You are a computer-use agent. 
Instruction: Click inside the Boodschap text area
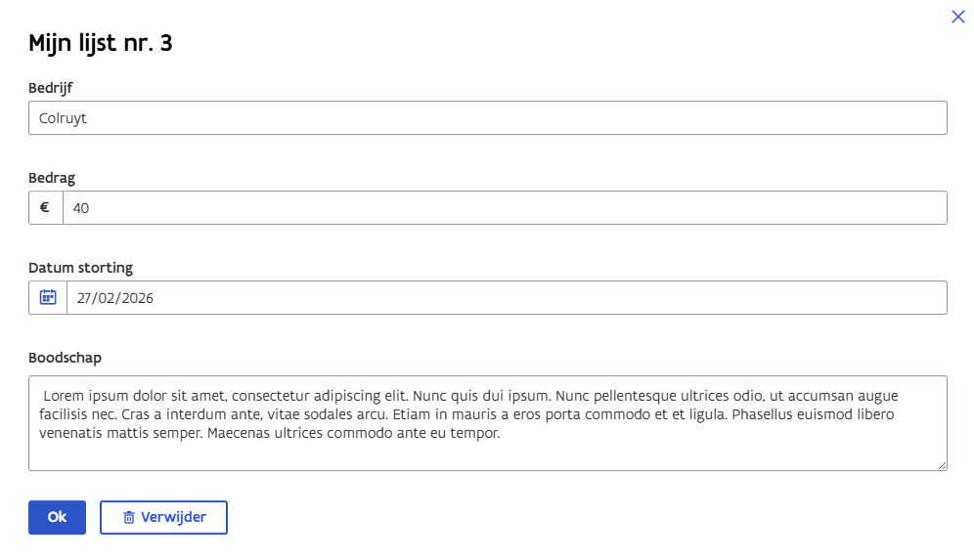tap(487, 450)
